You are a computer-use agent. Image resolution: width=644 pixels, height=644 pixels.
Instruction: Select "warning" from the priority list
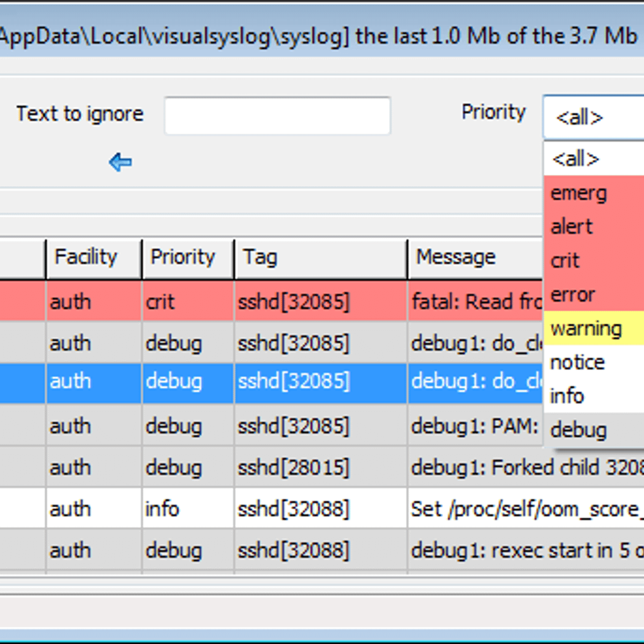tap(586, 329)
